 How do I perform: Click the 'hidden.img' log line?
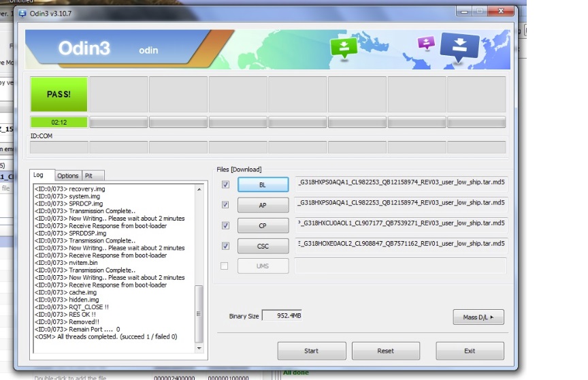point(67,300)
